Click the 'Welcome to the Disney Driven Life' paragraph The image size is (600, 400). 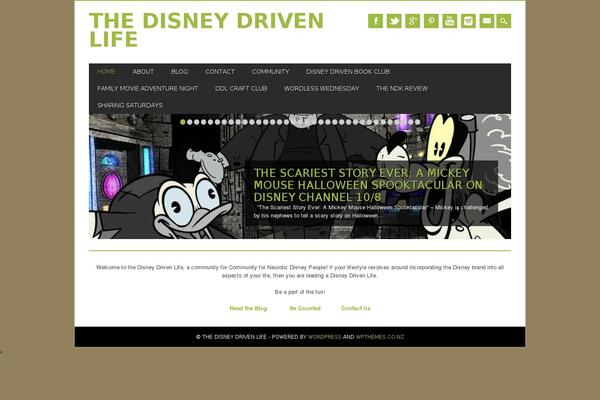pyautogui.click(x=300, y=271)
